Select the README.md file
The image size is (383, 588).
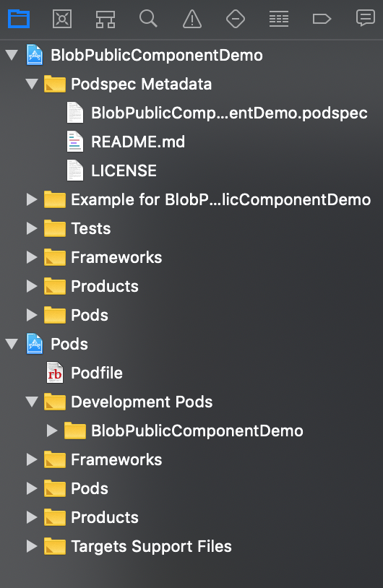138,142
